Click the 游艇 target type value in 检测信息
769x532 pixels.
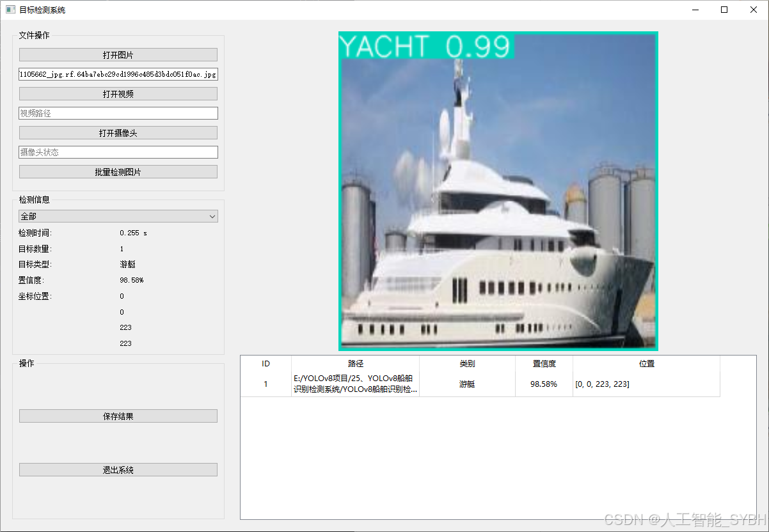pyautogui.click(x=127, y=264)
